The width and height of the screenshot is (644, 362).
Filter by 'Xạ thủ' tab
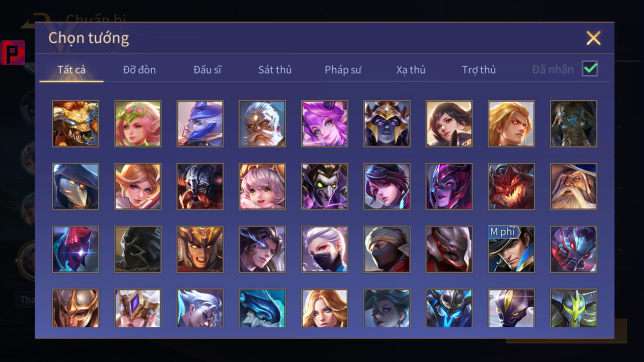tap(411, 70)
